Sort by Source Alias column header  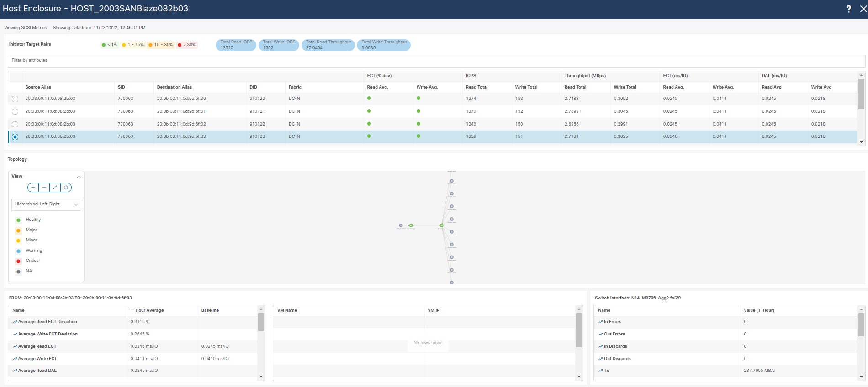[38, 87]
